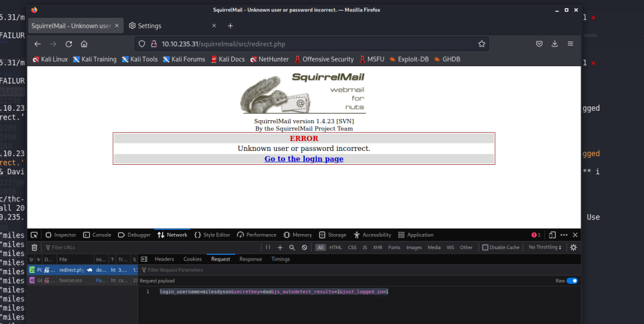Viewport: 644px width, 324px height.
Task: Click the tracking protection shield icon
Action: (142, 44)
